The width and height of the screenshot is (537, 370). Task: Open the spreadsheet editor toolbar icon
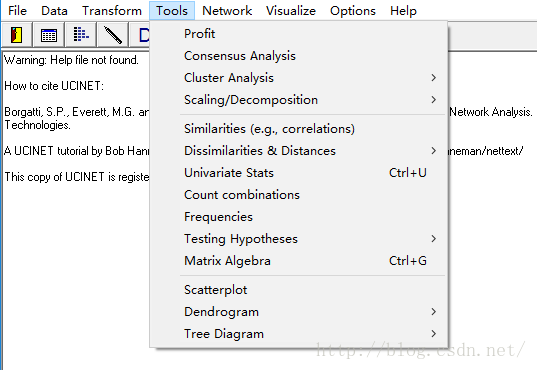pos(49,35)
